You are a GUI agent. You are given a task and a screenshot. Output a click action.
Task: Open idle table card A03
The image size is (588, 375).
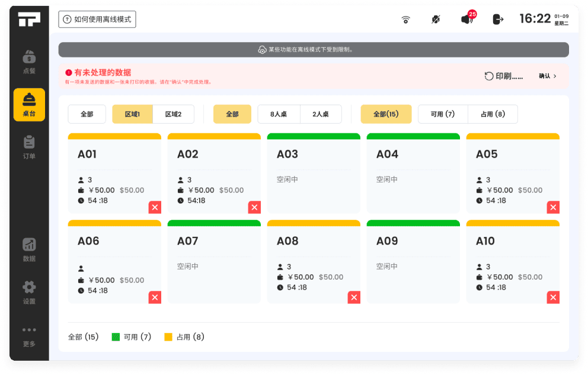[314, 173]
